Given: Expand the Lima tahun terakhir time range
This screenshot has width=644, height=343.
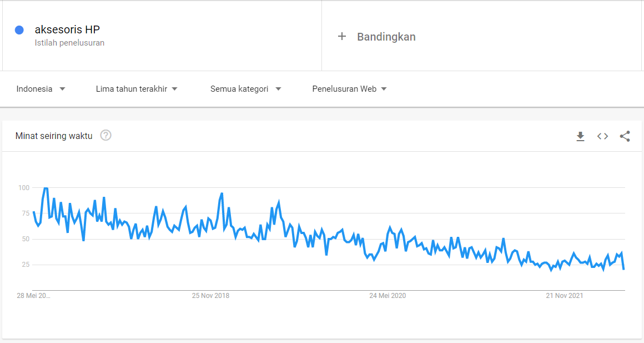Looking at the screenshot, I should tap(136, 89).
